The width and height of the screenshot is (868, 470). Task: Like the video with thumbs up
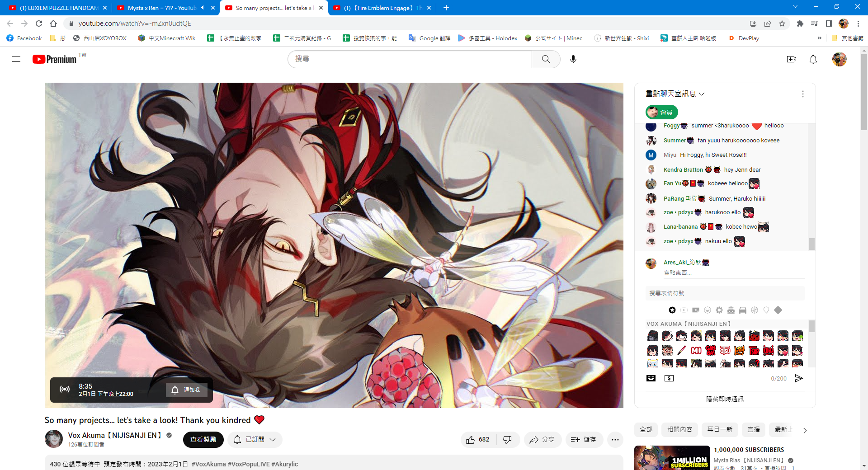pyautogui.click(x=478, y=440)
